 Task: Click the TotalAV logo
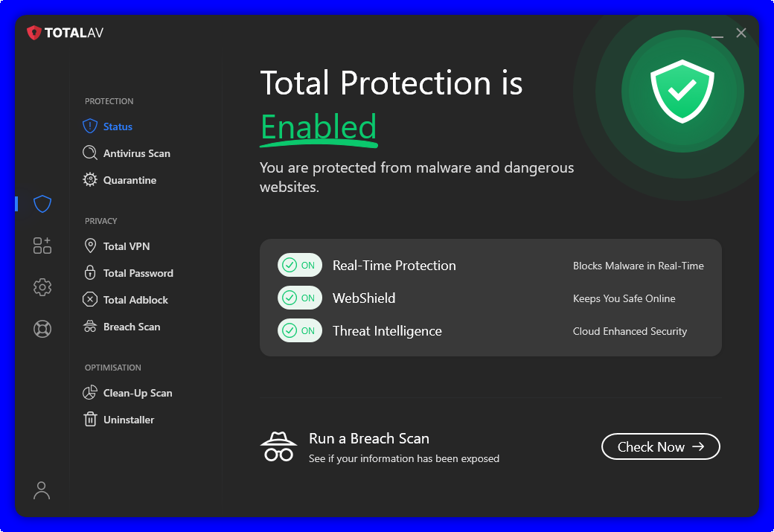(x=65, y=33)
